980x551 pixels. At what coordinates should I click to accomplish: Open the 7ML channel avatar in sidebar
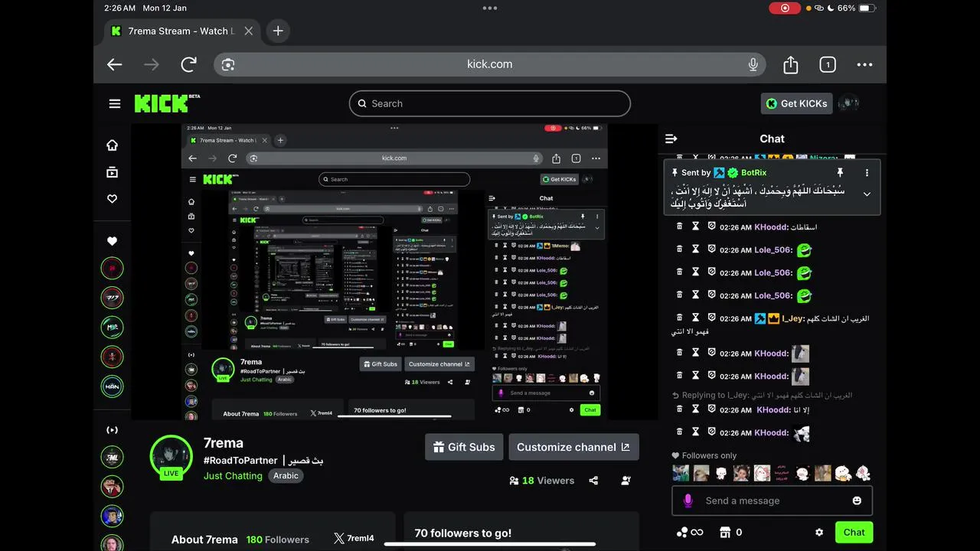pos(112,457)
